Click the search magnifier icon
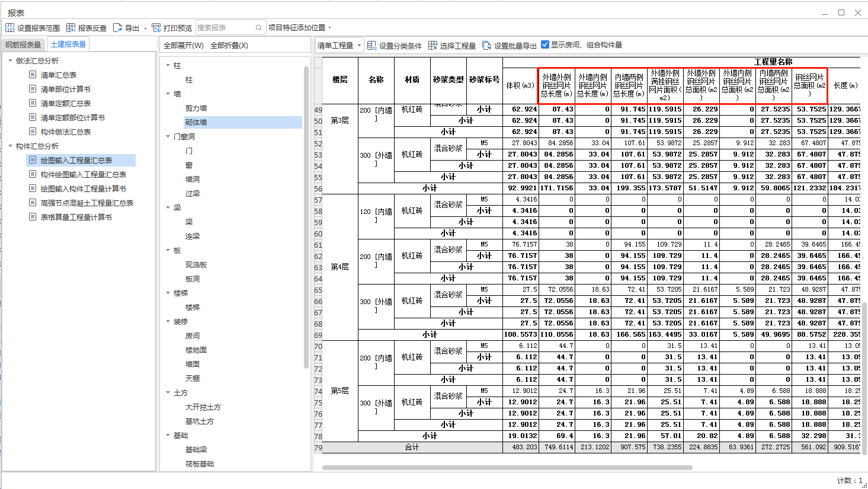Viewport: 868px width, 489px height. (x=259, y=28)
